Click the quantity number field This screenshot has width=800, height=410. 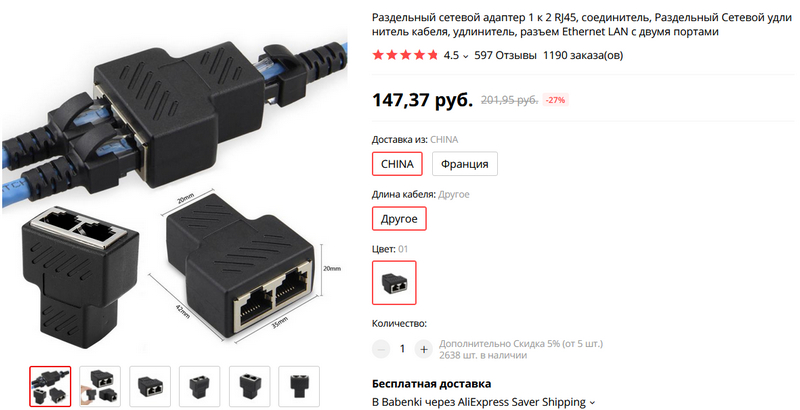click(x=402, y=349)
